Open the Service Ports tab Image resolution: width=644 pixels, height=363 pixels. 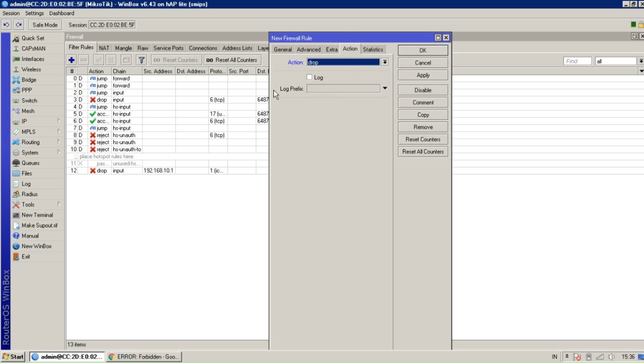click(x=168, y=48)
